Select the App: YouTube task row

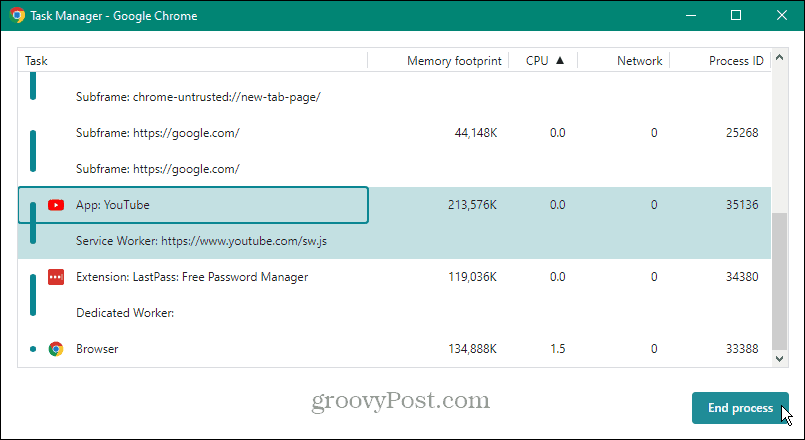[x=394, y=205]
